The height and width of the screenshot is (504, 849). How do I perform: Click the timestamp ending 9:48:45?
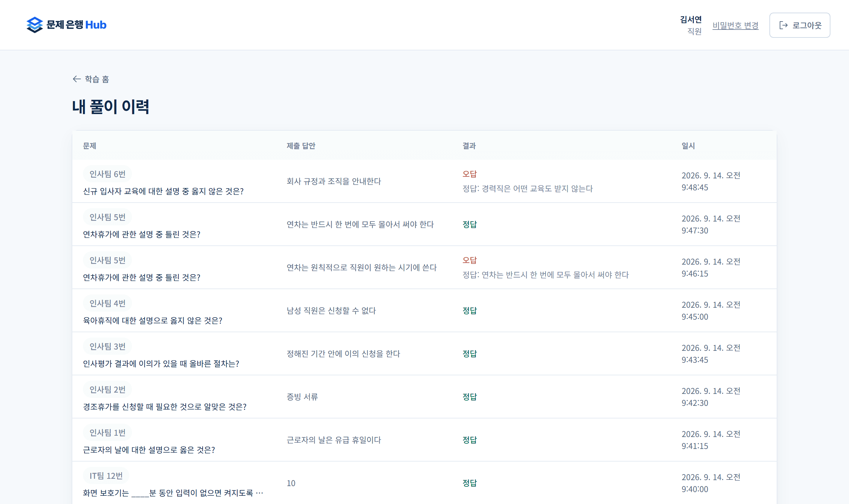coord(711,181)
